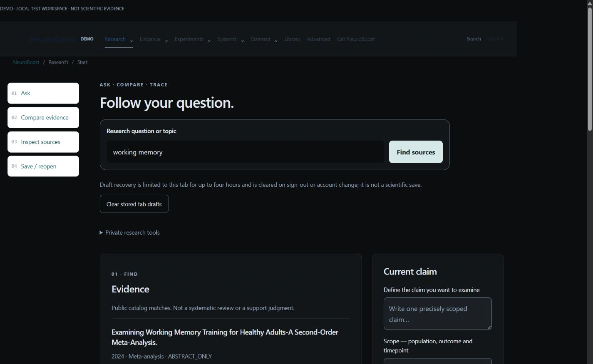Click the "Public catalog matches" note
Viewport: 593px width, 364px height.
[203, 308]
